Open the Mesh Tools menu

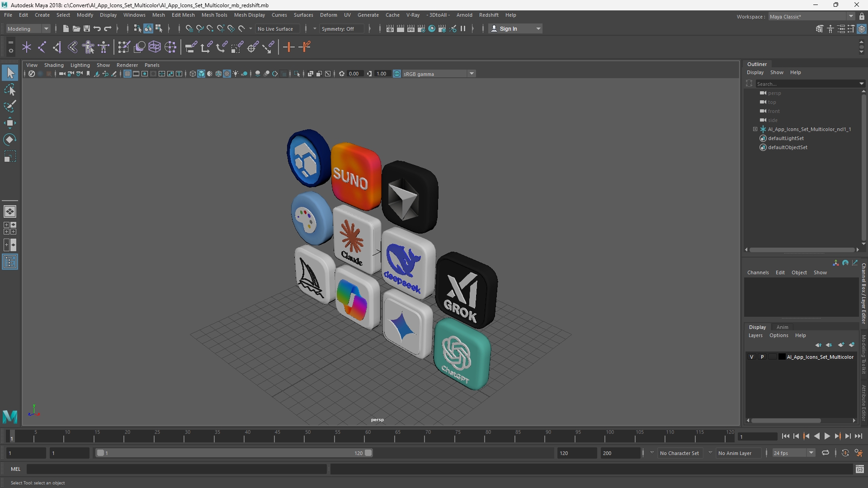coord(214,15)
